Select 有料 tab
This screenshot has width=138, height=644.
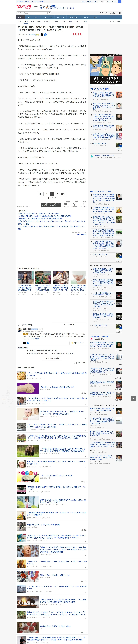pyautogui.click(x=95, y=17)
